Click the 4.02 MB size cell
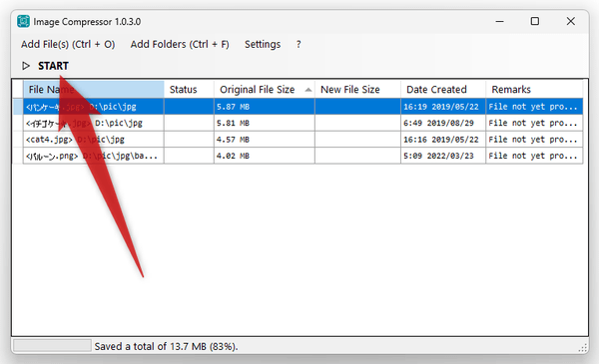 pyautogui.click(x=265, y=156)
